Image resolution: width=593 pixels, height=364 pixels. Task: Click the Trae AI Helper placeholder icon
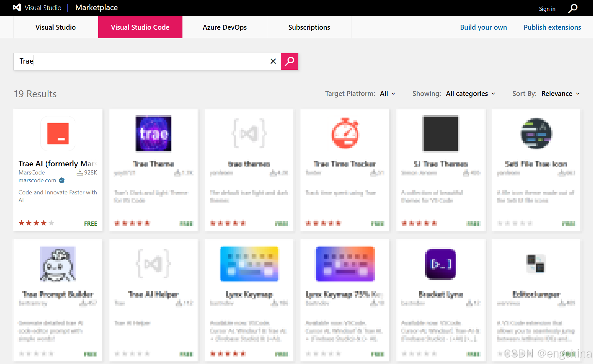coord(153,264)
